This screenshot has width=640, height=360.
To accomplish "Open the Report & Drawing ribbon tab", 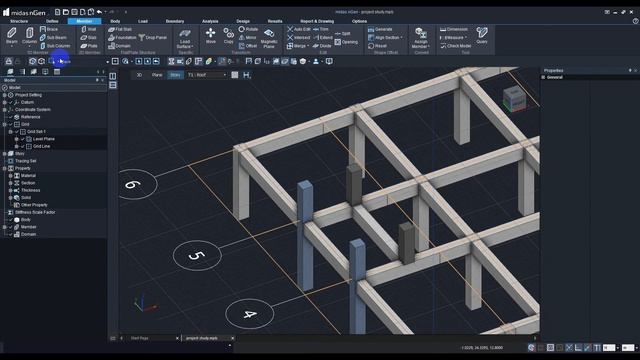I will 317,21.
